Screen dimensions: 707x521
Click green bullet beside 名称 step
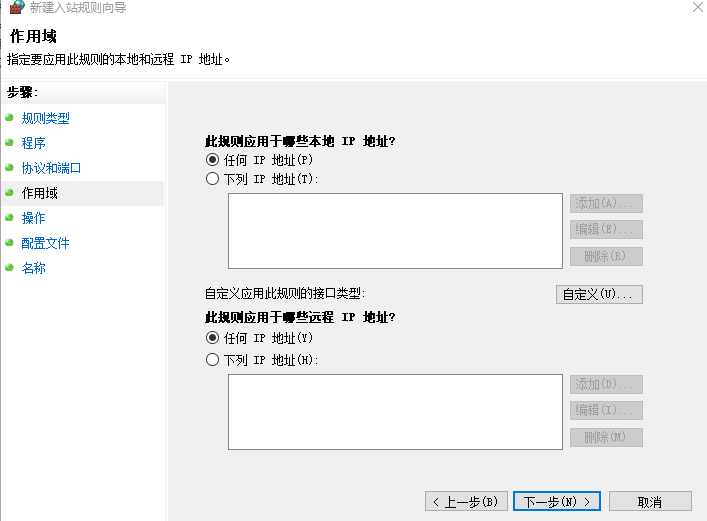pyautogui.click(x=9, y=267)
